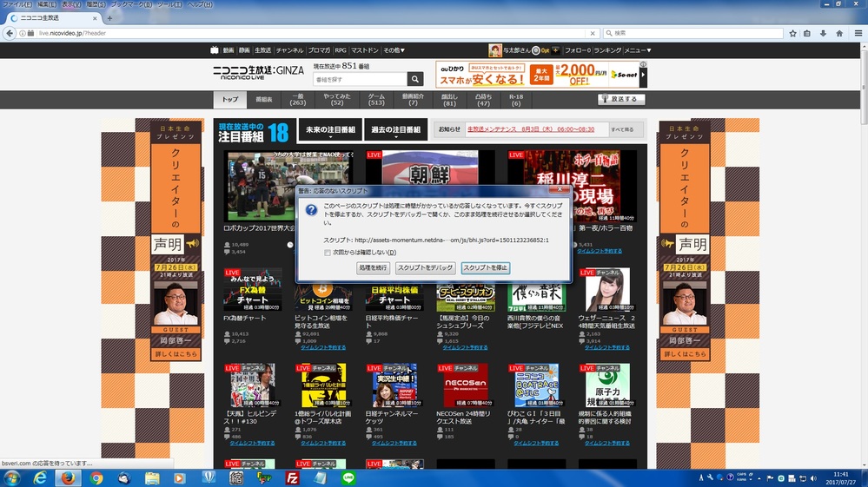Viewport: 868px width, 487px height.
Task: Click the URL address bar
Action: pyautogui.click(x=310, y=33)
